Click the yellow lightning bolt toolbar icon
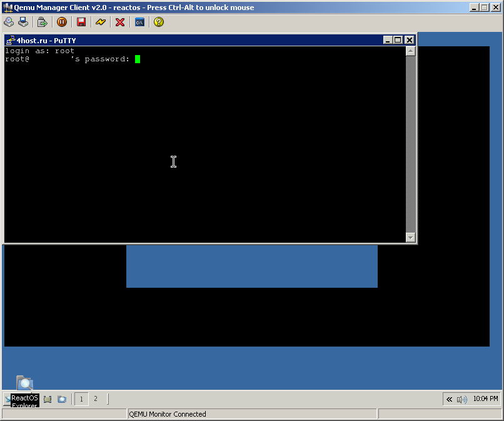 (x=101, y=22)
